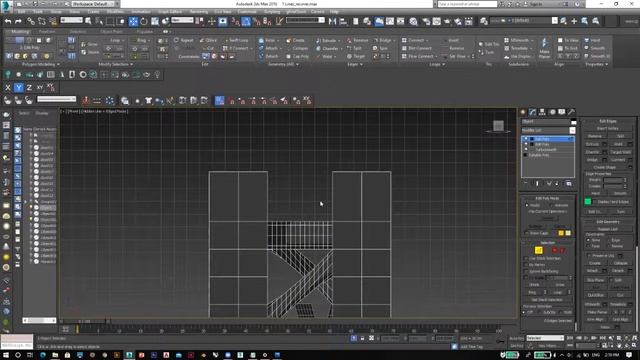This screenshot has width=640, height=360.
Task: Click the QuickSlice button
Action: 596,295
